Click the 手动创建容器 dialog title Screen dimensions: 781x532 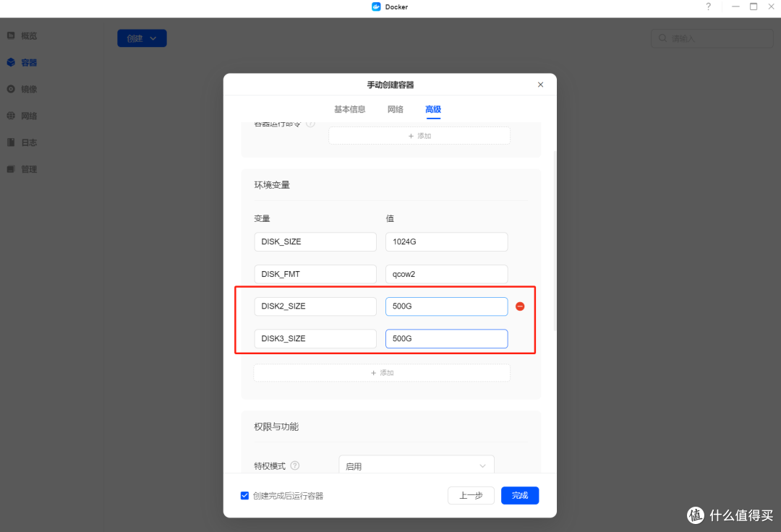(390, 85)
